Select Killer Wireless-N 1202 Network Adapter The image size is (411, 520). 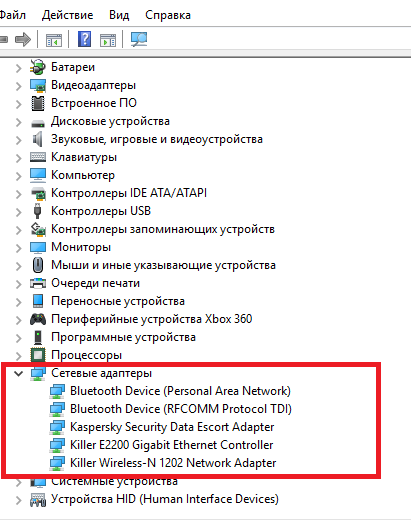173,463
